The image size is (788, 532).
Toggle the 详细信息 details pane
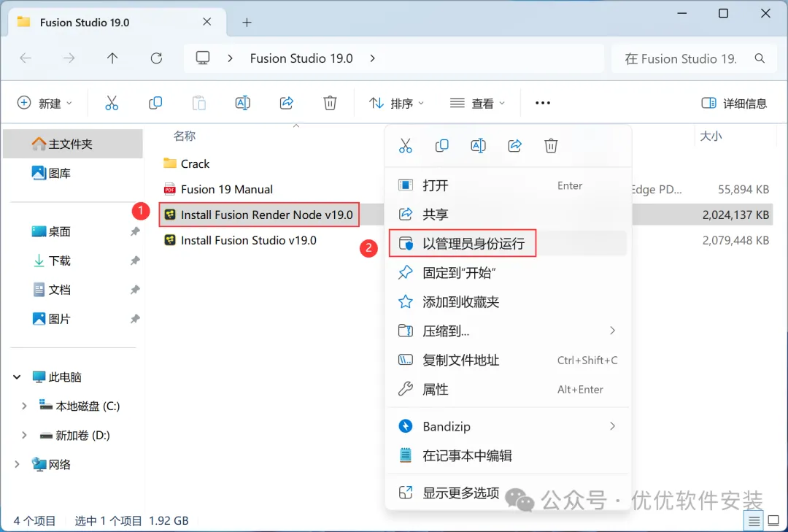734,104
